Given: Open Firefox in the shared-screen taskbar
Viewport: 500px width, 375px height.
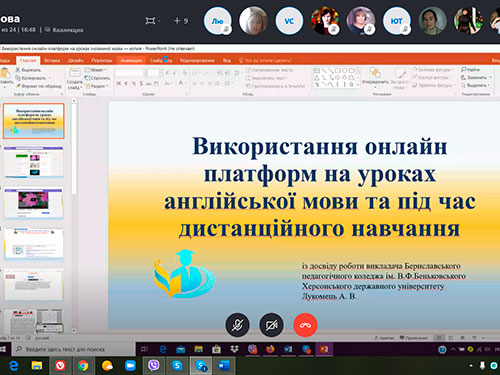Looking at the screenshot, I should [270, 349].
